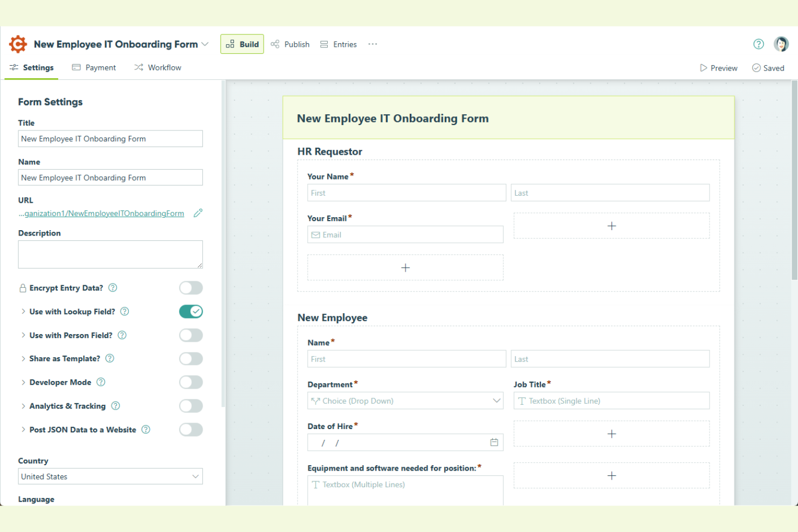Screen dimensions: 798x532
Task: Open help with the question mark icon
Action: 758,44
